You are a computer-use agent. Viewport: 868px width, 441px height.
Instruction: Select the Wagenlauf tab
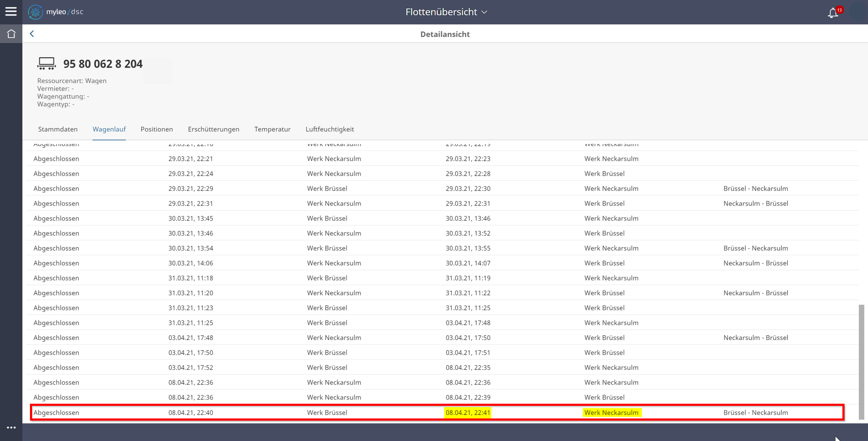(x=109, y=129)
